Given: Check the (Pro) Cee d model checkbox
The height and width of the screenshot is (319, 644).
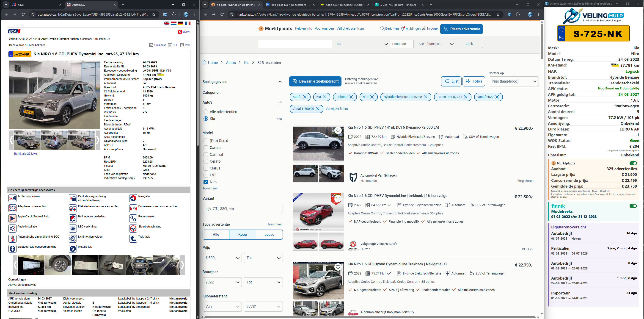Looking at the screenshot, I should point(206,141).
